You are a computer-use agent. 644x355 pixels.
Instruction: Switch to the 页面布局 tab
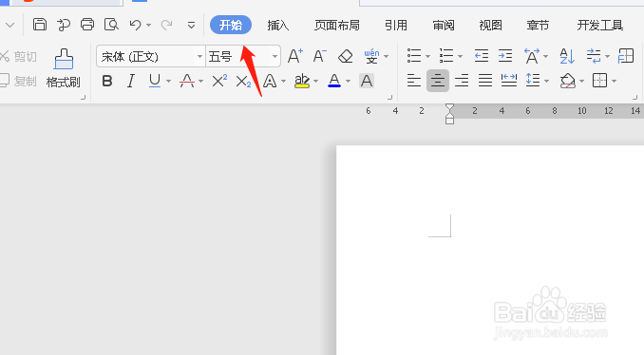pyautogui.click(x=337, y=26)
